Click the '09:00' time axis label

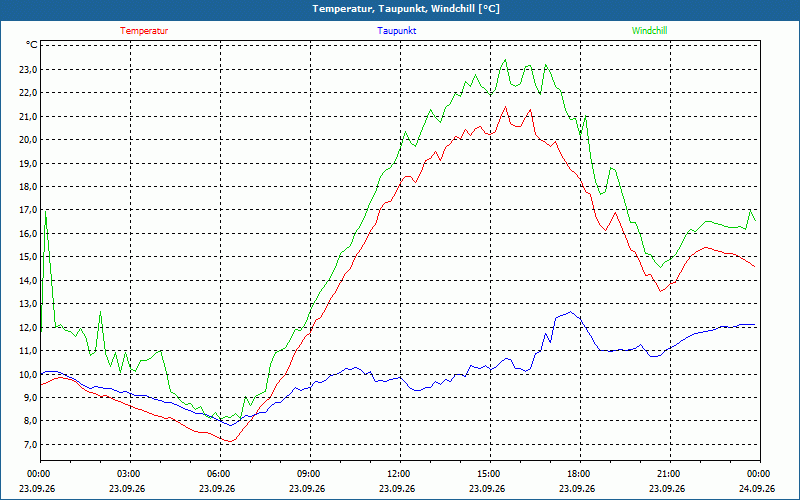pyautogui.click(x=310, y=474)
